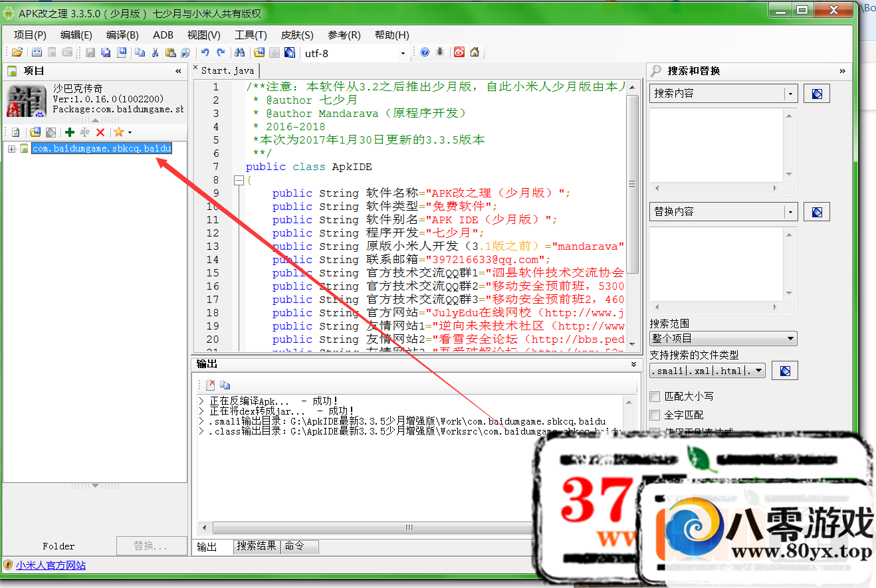Close the Start.java tab

tap(195, 68)
